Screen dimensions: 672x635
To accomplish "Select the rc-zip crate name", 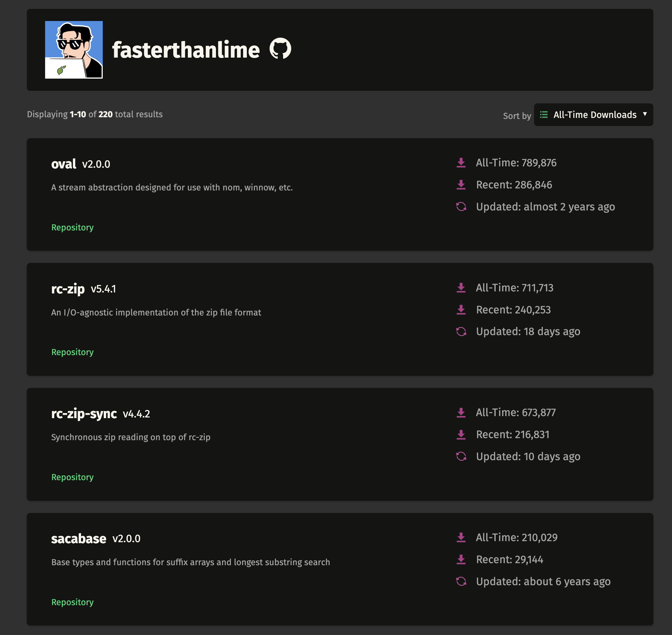I will pyautogui.click(x=68, y=289).
